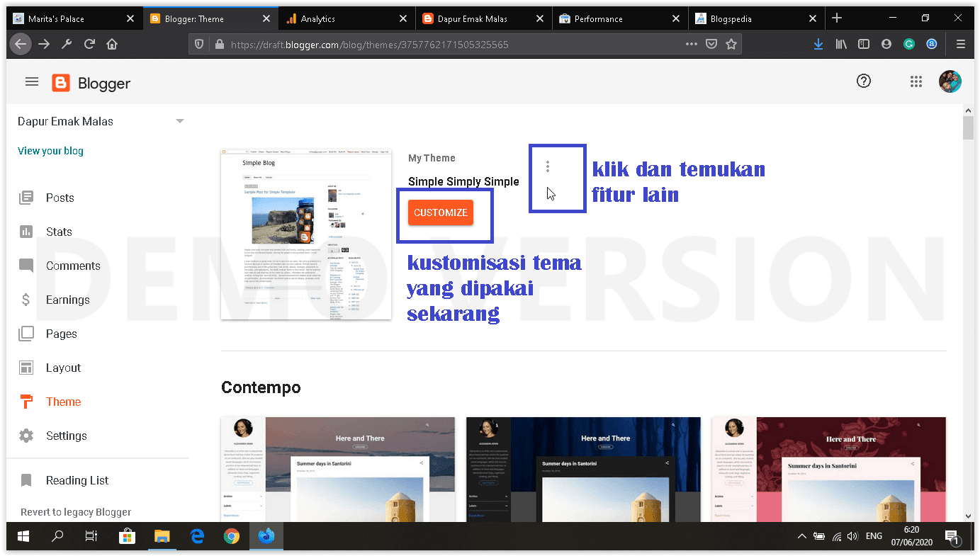Open the wrench developer tools icon
Viewport: 980px width, 556px height.
coord(67,44)
